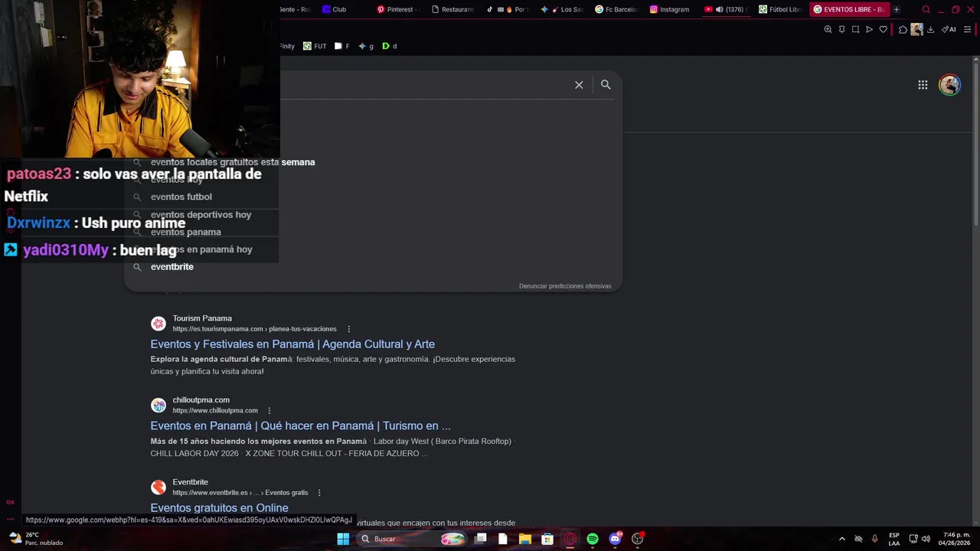This screenshot has width=980, height=551.
Task: Click the heart bookmark icon
Action: coord(883,30)
